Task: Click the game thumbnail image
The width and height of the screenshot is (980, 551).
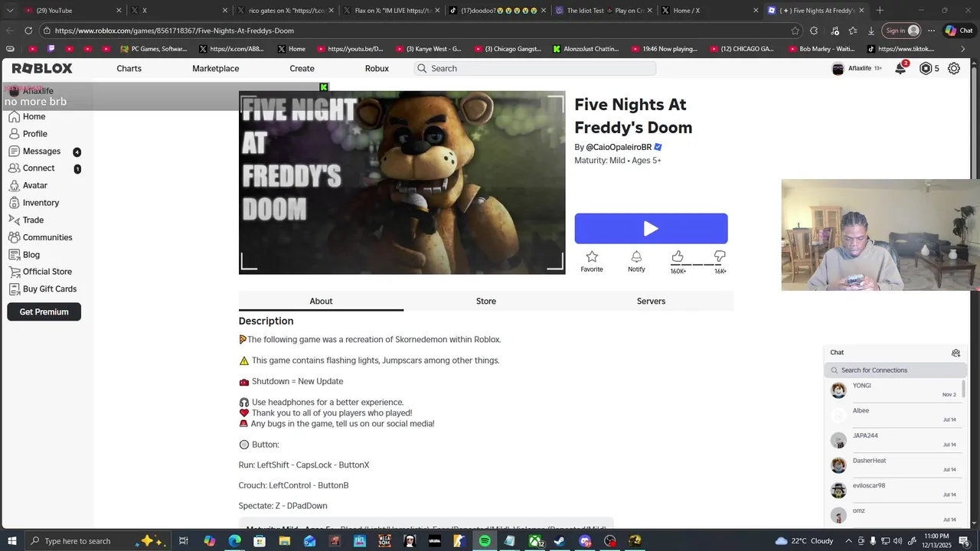Action: (402, 183)
